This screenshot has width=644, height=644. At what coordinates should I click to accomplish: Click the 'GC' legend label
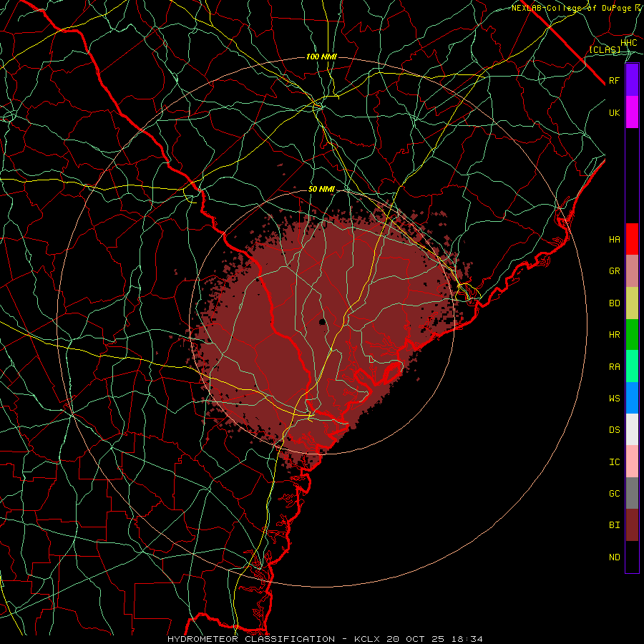(x=615, y=494)
